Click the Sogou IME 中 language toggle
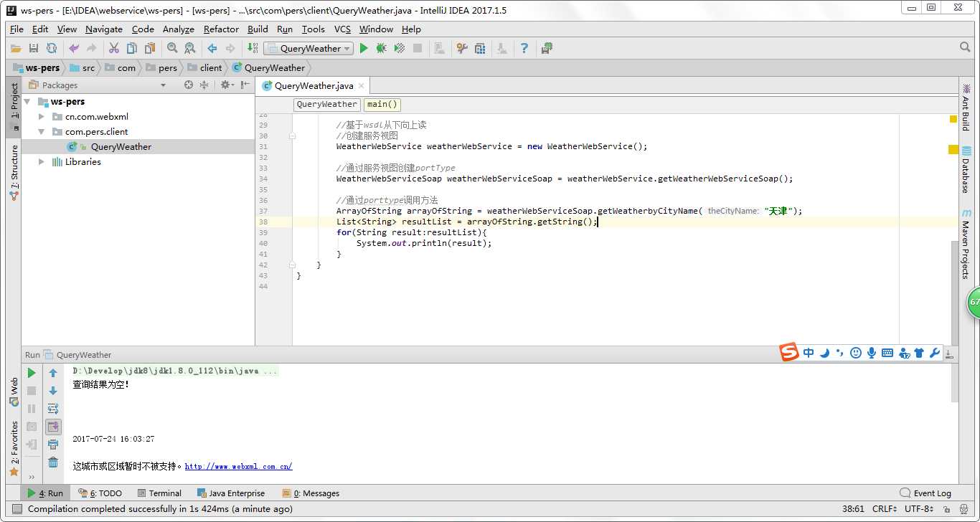The image size is (980, 522). [x=809, y=353]
